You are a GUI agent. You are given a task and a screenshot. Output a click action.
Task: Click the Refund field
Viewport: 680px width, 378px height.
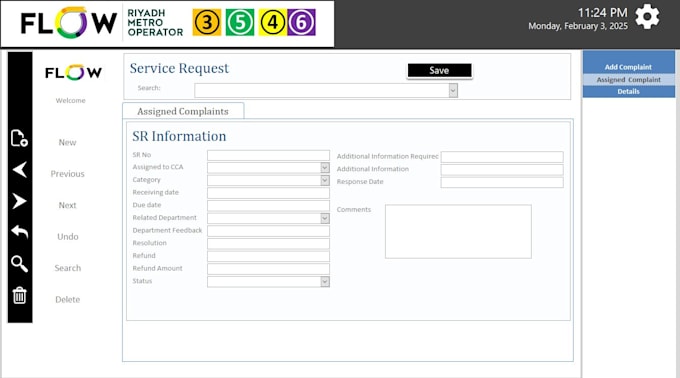pos(268,256)
